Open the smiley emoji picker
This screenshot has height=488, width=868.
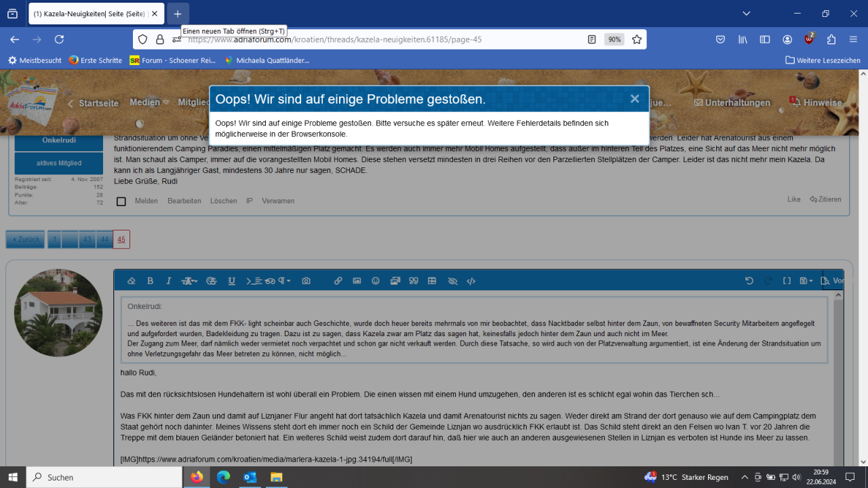click(x=376, y=281)
